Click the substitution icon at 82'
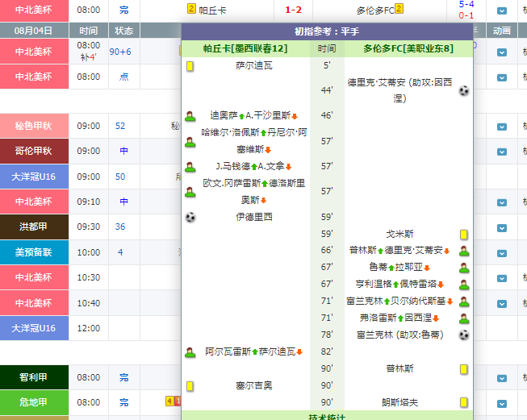 pos(190,352)
